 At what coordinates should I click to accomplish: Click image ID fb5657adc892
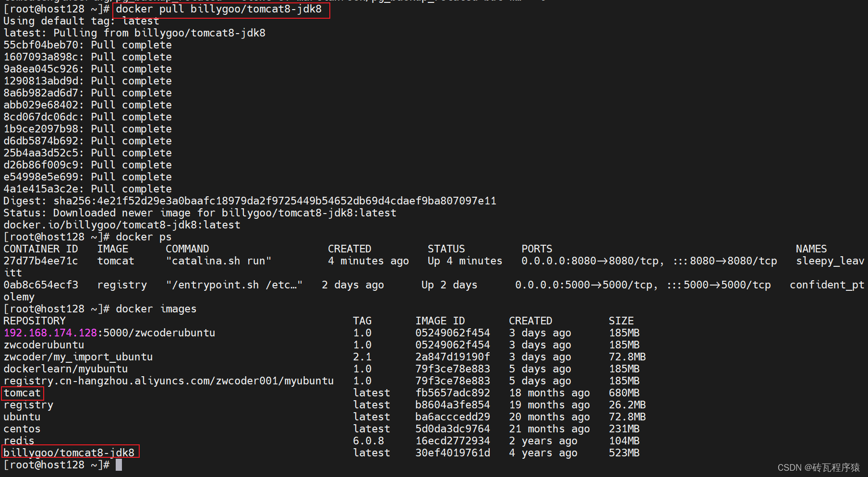pyautogui.click(x=453, y=393)
